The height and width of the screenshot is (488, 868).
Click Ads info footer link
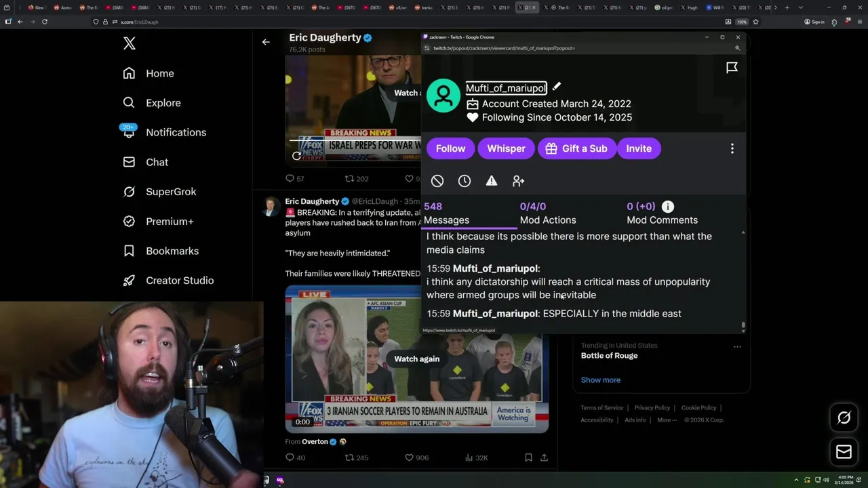[x=635, y=420]
